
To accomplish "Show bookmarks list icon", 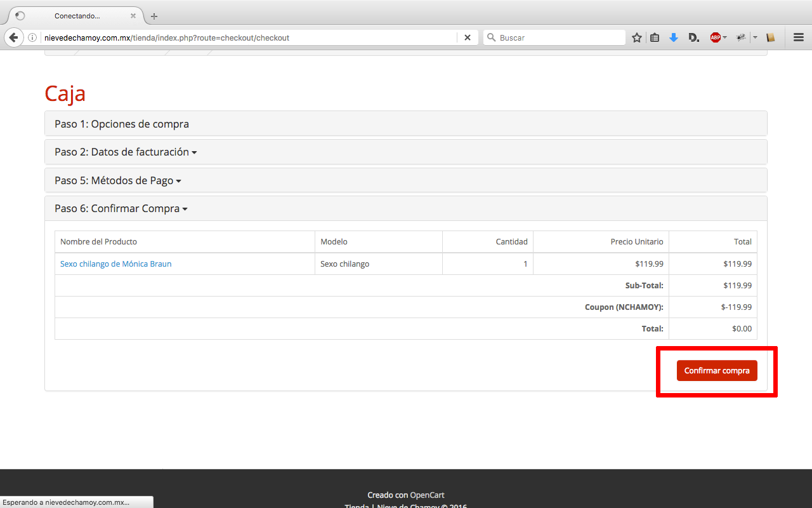I will coord(655,37).
